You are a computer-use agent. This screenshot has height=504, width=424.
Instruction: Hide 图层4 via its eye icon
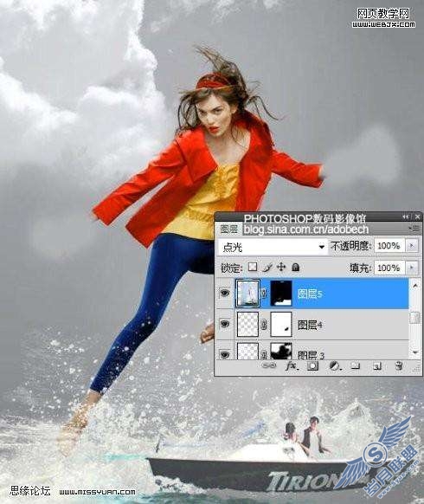224,324
